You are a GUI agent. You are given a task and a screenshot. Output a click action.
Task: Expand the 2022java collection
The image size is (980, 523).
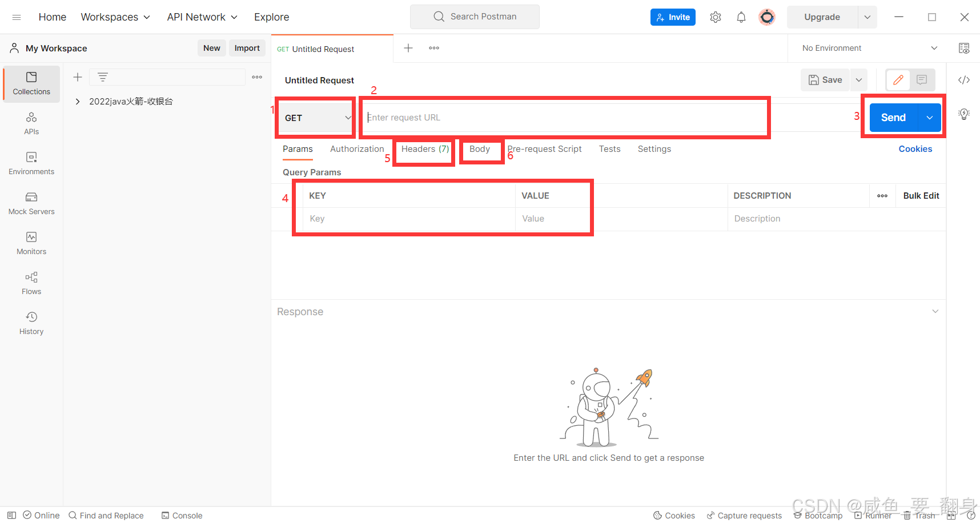78,102
